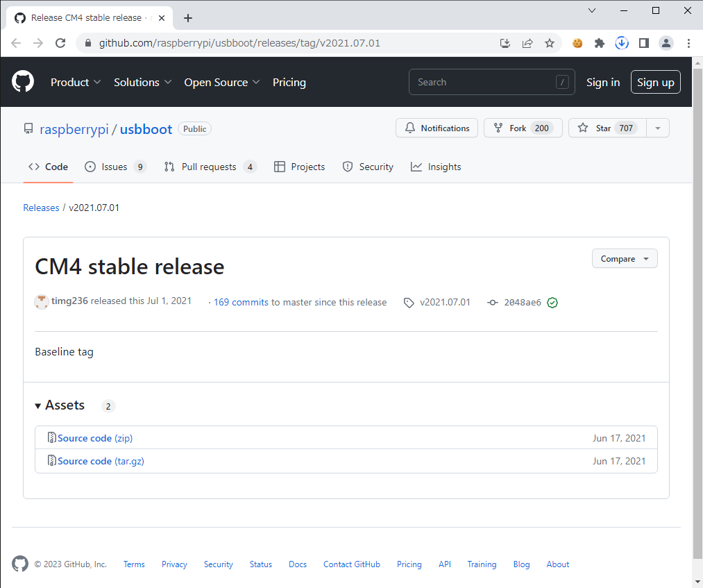Open the footer Contact GitHub link

coord(351,564)
